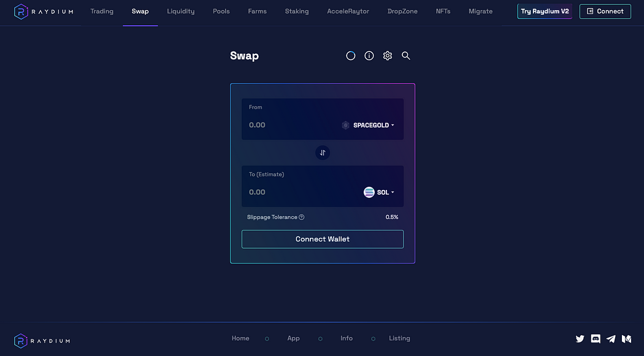Navigate to the NFTs tab

(443, 12)
